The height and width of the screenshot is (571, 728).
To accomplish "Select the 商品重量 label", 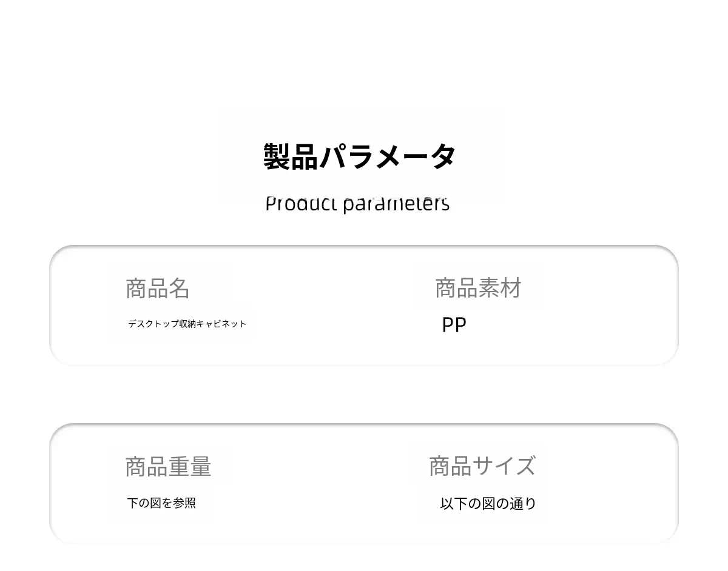I will click(168, 467).
